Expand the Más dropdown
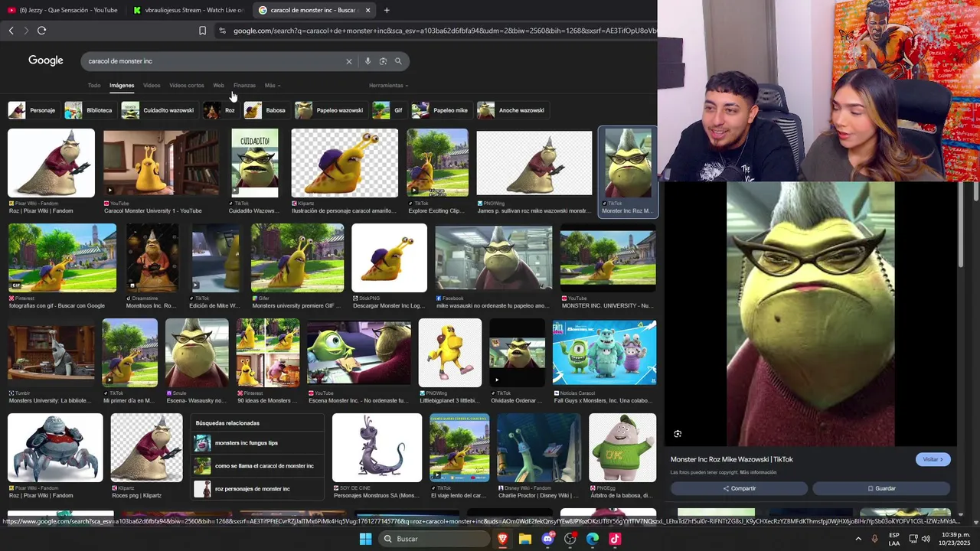 point(272,86)
